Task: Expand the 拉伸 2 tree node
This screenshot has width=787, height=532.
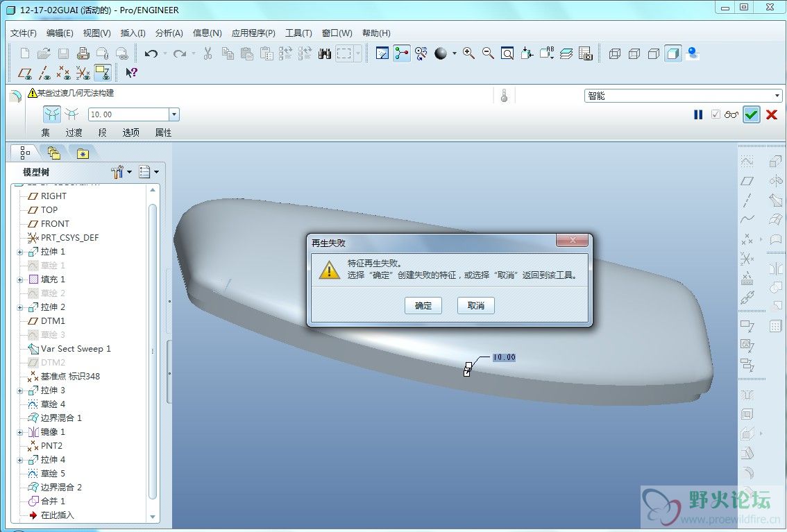Action: 20,307
